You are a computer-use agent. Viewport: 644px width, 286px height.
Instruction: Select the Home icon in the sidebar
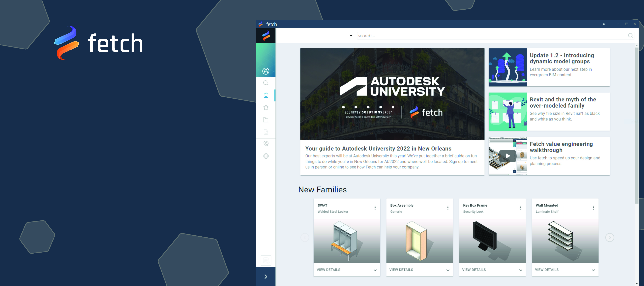266,95
